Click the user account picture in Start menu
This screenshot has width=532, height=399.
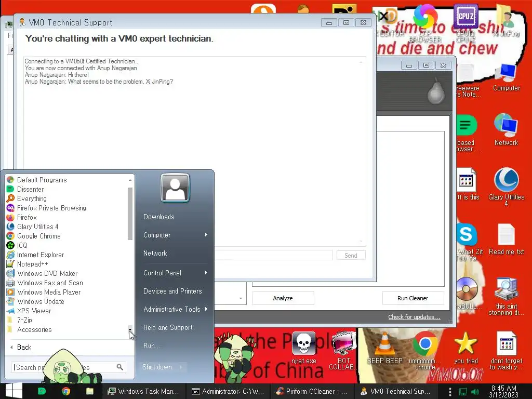tap(175, 188)
